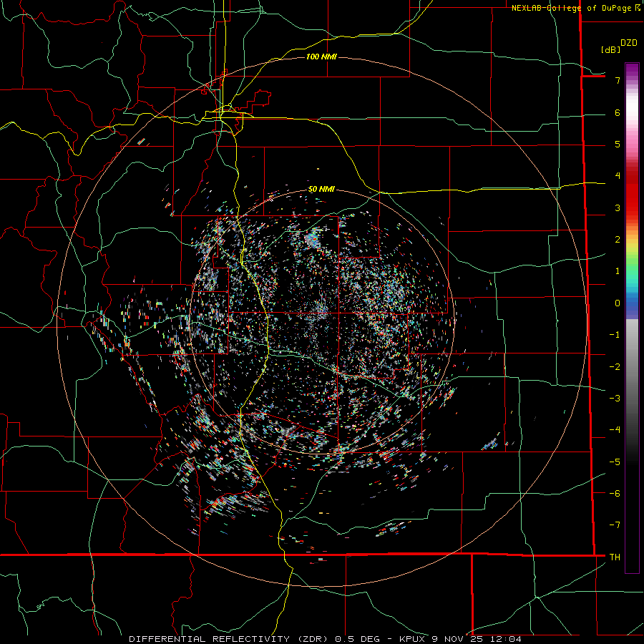
Task: Click the DZD legend title
Action: 629,43
